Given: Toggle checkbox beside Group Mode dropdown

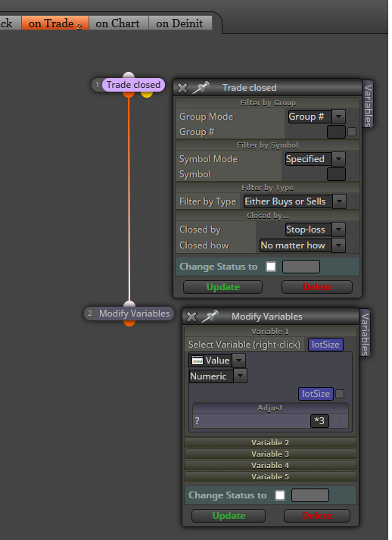Looking at the screenshot, I should coord(352,117).
